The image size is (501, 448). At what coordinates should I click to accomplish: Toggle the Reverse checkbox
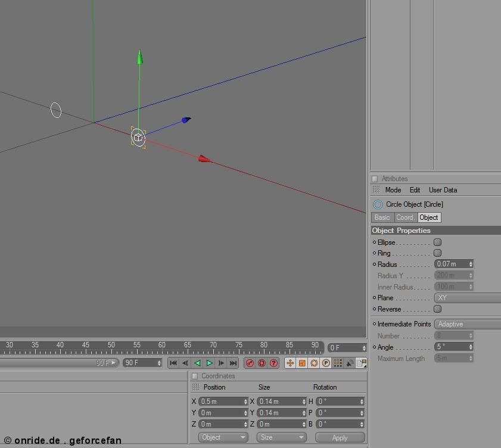[x=437, y=309]
